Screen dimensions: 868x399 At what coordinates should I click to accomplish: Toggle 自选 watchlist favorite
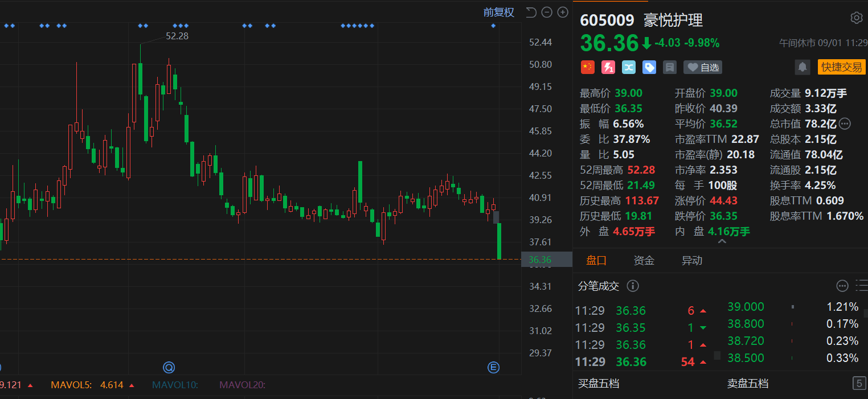[703, 67]
